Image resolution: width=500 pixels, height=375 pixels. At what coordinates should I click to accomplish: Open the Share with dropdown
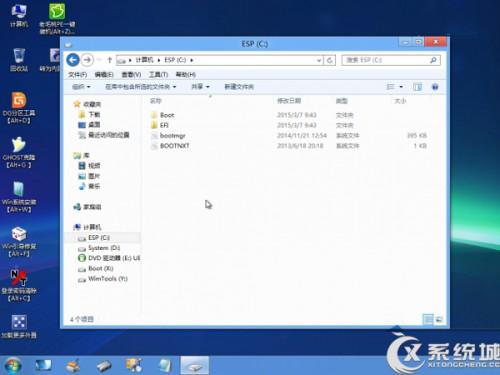200,87
